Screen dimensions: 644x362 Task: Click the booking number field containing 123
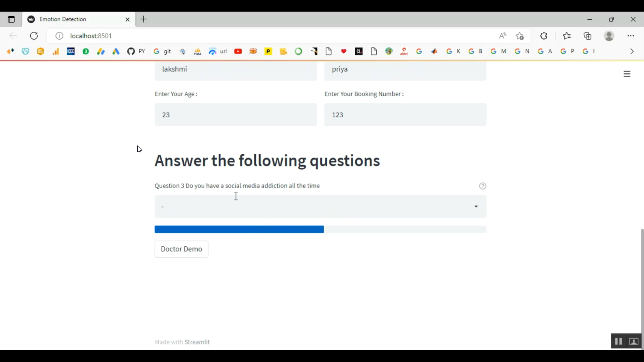click(x=405, y=115)
